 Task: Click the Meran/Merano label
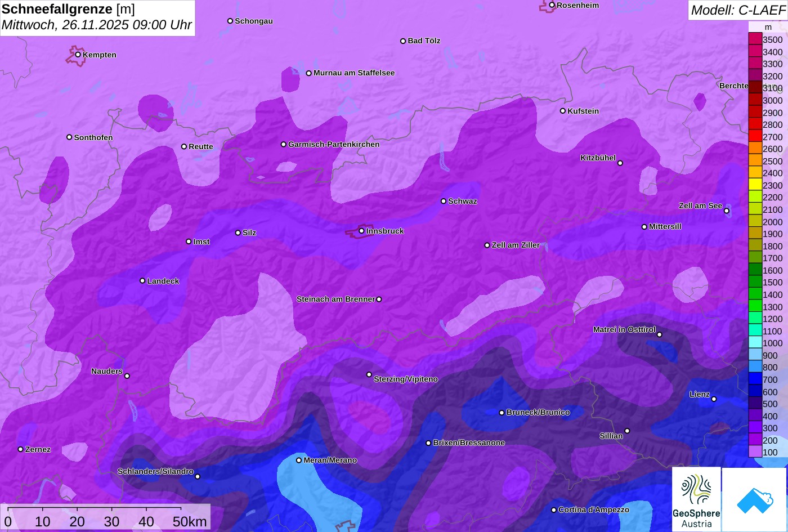click(x=330, y=460)
